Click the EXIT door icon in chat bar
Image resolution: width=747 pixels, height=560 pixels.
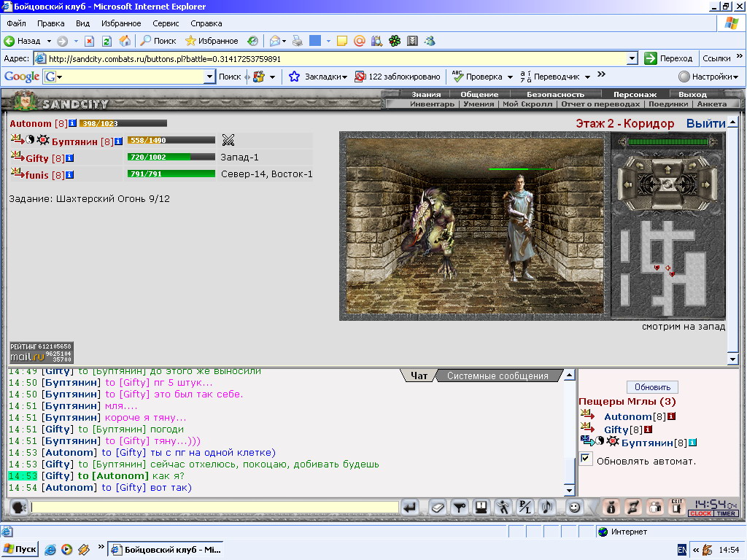coord(676,507)
